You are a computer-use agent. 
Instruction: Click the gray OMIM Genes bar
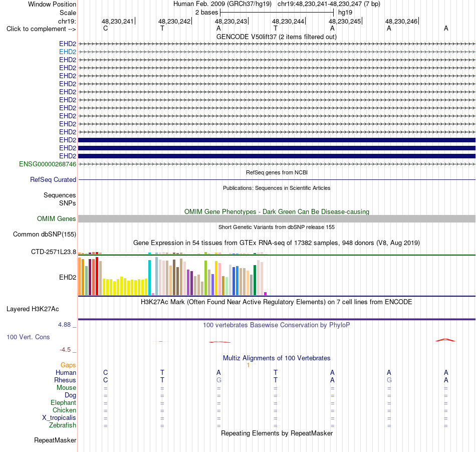277,218
